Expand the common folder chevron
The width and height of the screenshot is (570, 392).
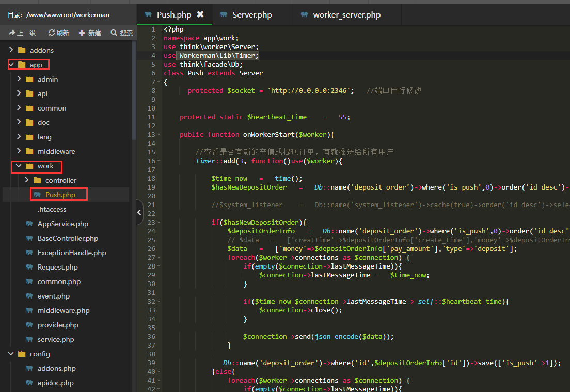[19, 107]
